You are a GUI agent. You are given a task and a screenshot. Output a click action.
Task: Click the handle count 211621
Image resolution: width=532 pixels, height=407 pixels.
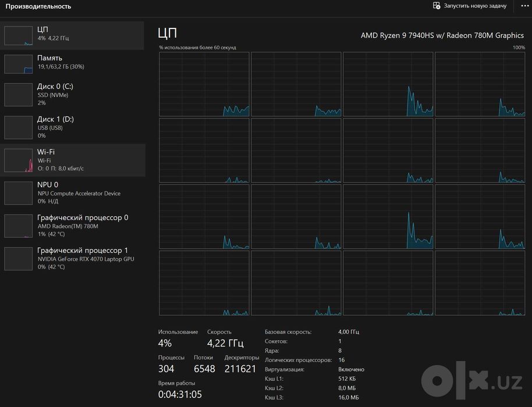tap(240, 369)
